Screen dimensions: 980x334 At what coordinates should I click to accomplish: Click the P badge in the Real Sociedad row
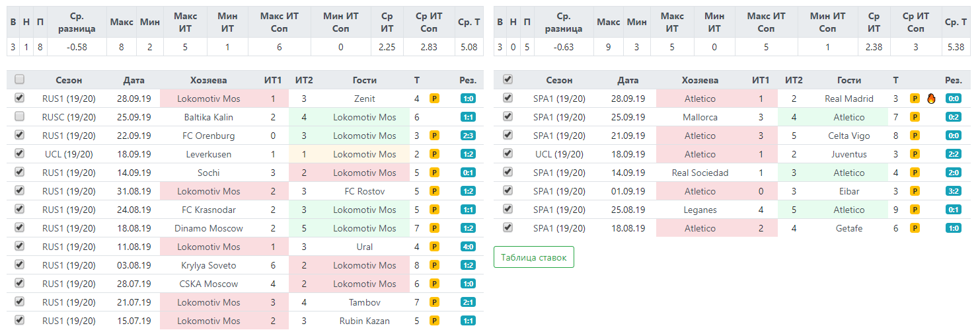[915, 173]
